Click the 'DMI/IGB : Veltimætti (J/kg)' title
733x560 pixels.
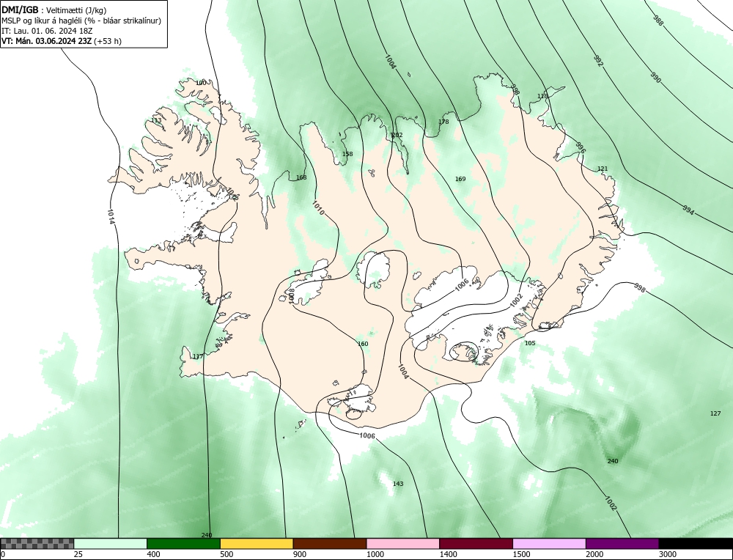[54, 10]
